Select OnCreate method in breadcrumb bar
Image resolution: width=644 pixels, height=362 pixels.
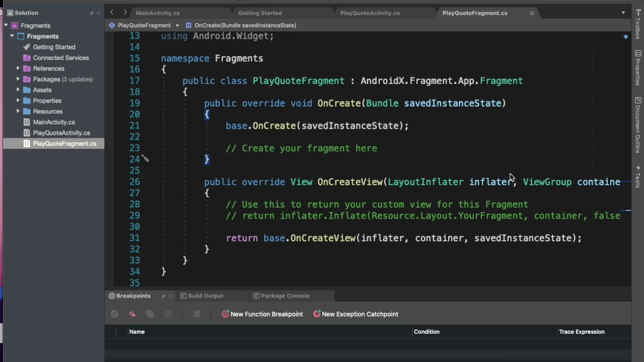pyautogui.click(x=245, y=25)
